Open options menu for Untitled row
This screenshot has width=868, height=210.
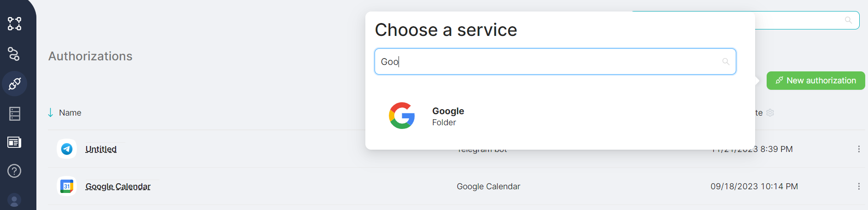click(859, 149)
